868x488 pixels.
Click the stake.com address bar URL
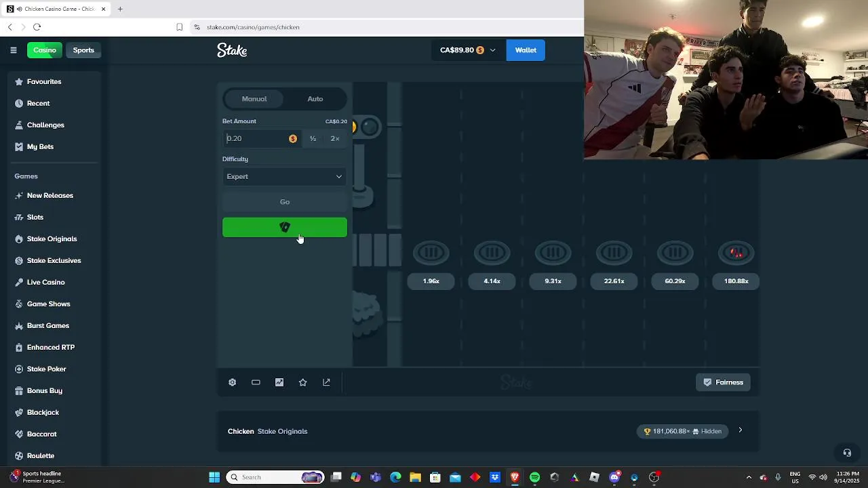[x=253, y=27]
